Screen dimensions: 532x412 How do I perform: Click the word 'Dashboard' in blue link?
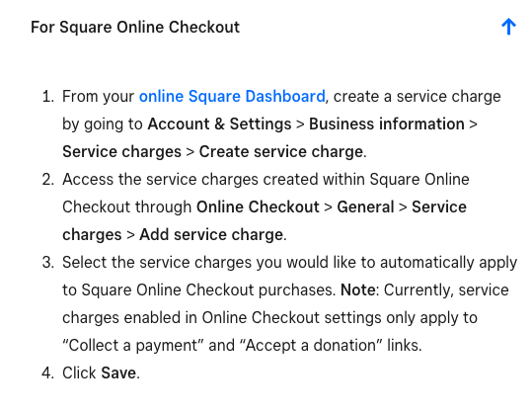point(285,96)
